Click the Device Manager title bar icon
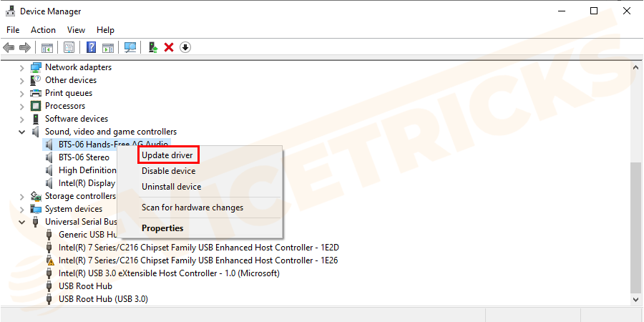The height and width of the screenshot is (322, 644). click(11, 11)
